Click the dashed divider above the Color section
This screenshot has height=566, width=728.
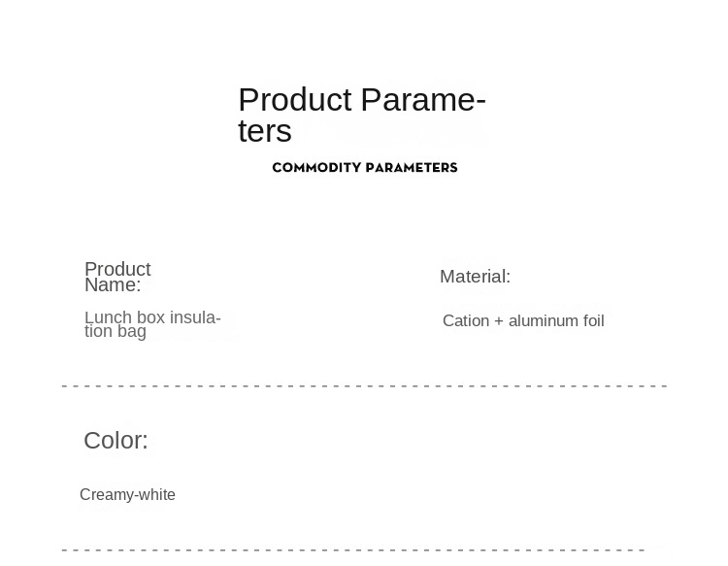tap(364, 386)
